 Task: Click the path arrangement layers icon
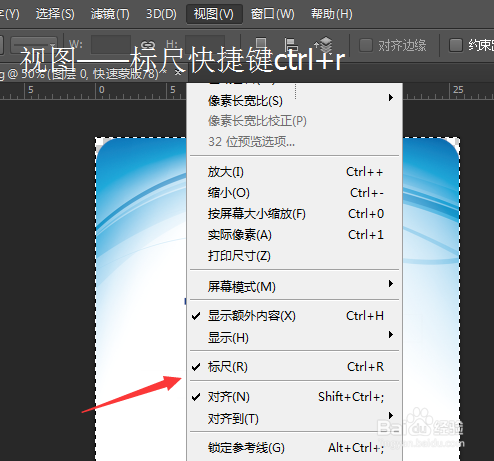click(323, 45)
